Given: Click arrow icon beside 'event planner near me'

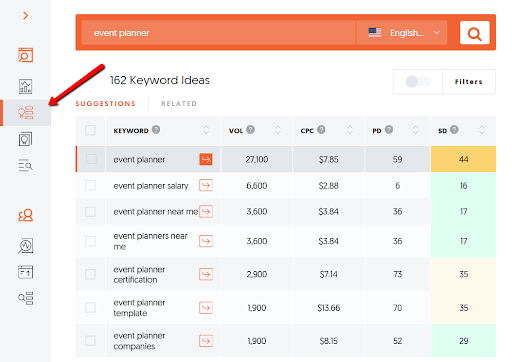Looking at the screenshot, I should (x=206, y=211).
